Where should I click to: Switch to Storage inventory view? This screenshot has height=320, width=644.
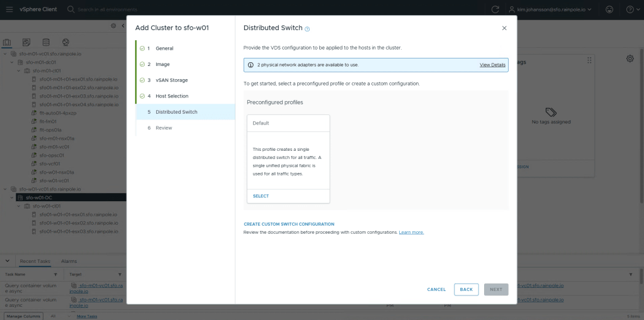[46, 42]
